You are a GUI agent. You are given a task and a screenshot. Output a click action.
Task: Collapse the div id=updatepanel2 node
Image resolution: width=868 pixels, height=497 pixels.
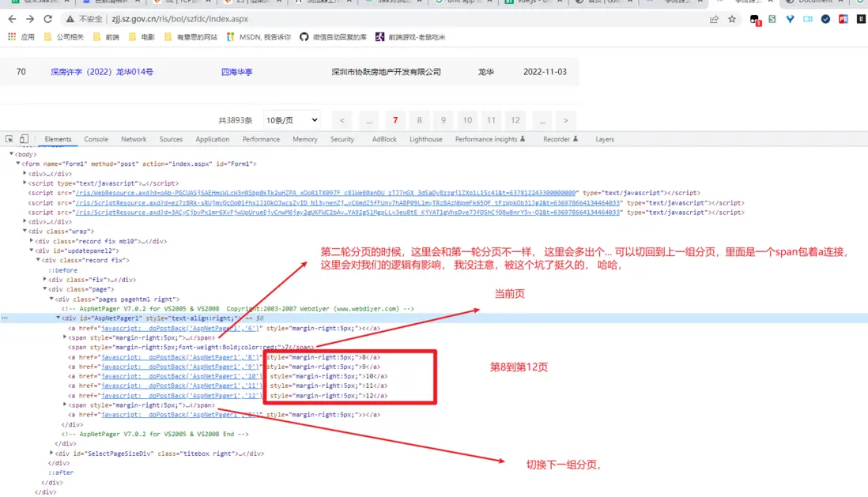(32, 250)
